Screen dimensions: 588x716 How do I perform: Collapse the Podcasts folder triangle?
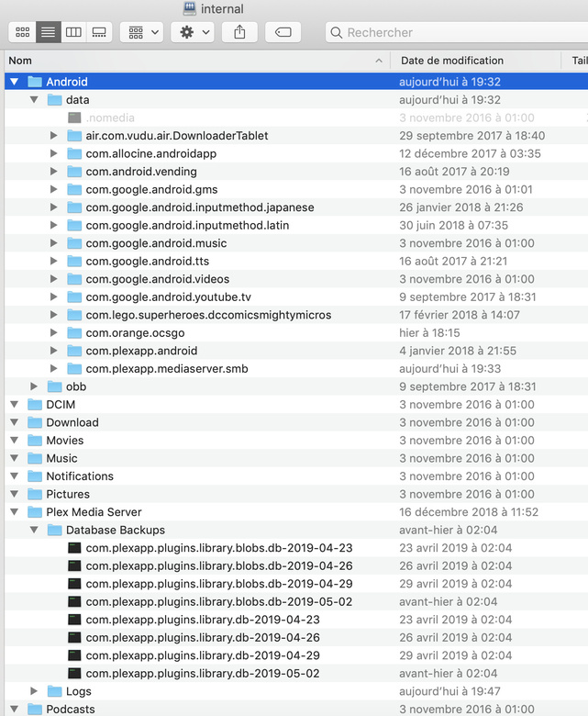14,709
